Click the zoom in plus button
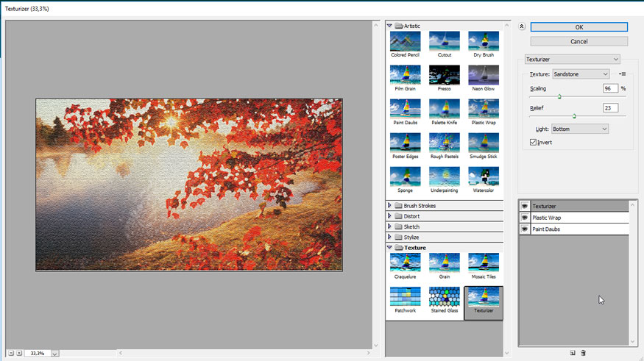644x361 pixels. (19, 353)
